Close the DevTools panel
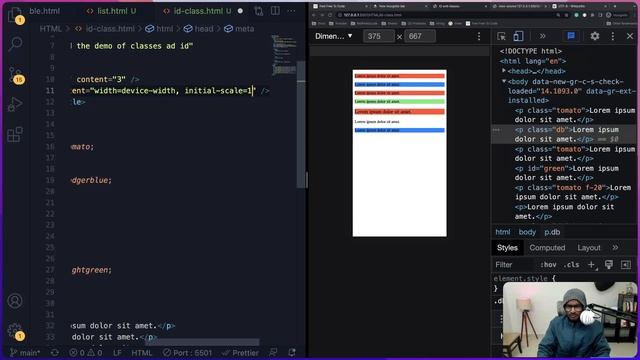 (x=630, y=36)
